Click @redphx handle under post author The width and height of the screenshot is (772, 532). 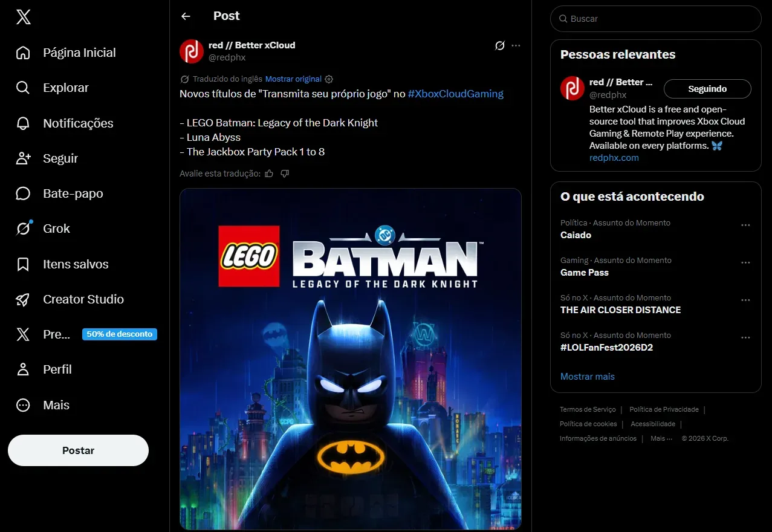(x=227, y=57)
